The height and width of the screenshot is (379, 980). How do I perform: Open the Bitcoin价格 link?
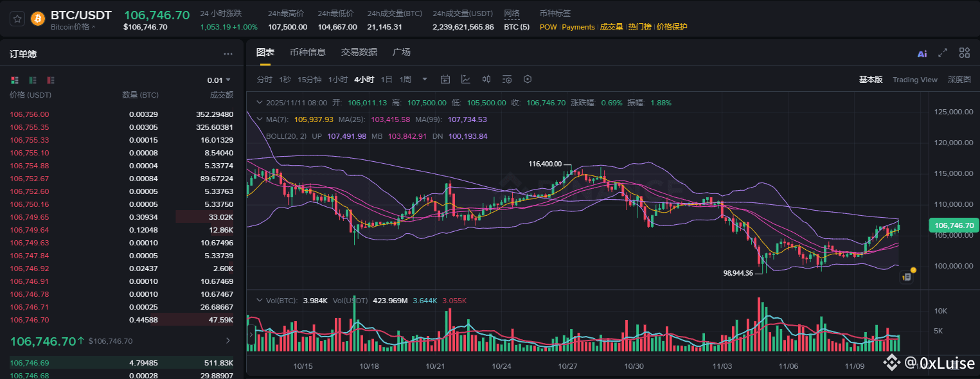[x=72, y=27]
